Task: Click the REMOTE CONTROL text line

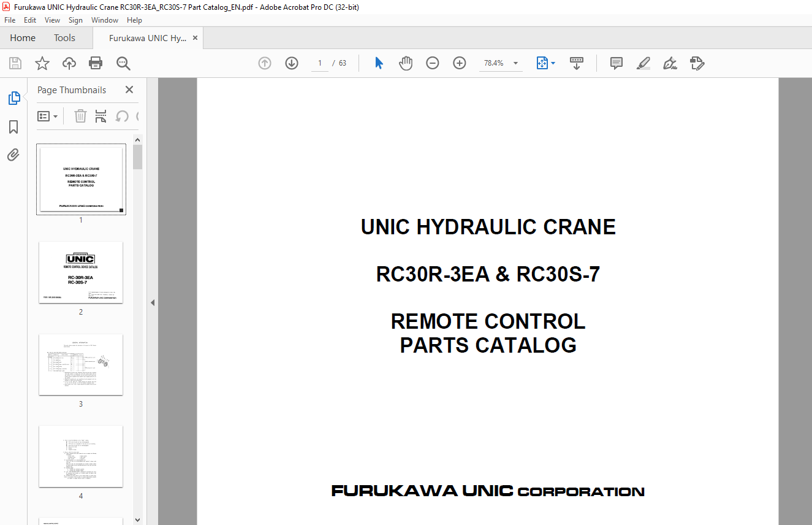Action: [488, 321]
